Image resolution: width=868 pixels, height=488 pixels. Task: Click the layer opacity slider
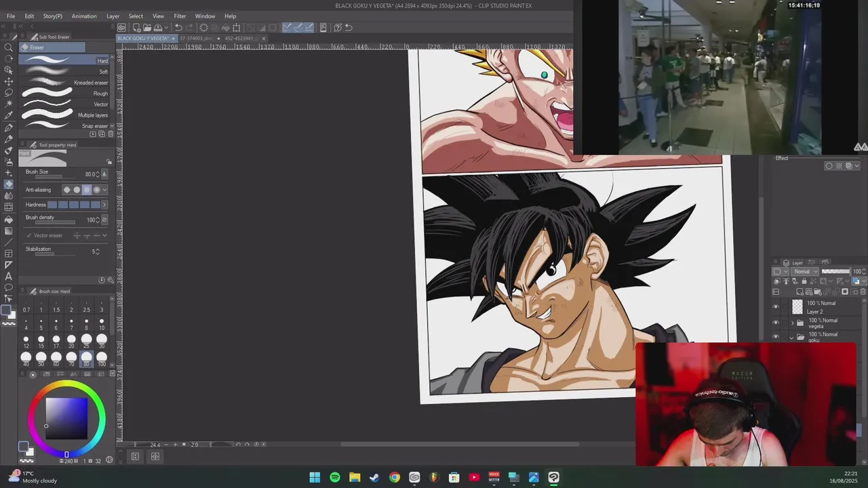pos(835,272)
